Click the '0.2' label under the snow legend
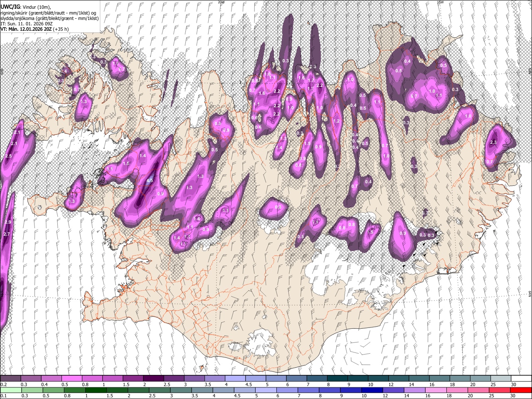The width and height of the screenshot is (532, 399). [x=3, y=384]
